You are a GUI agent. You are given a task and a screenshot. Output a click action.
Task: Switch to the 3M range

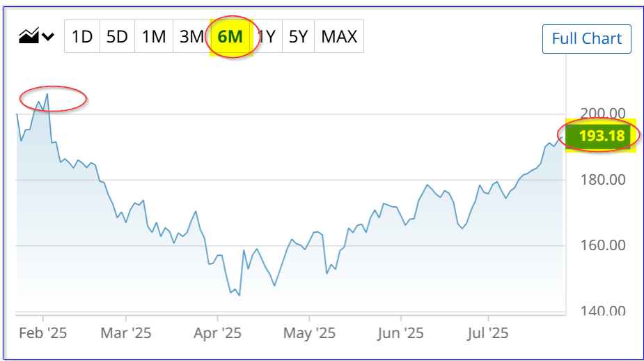191,37
